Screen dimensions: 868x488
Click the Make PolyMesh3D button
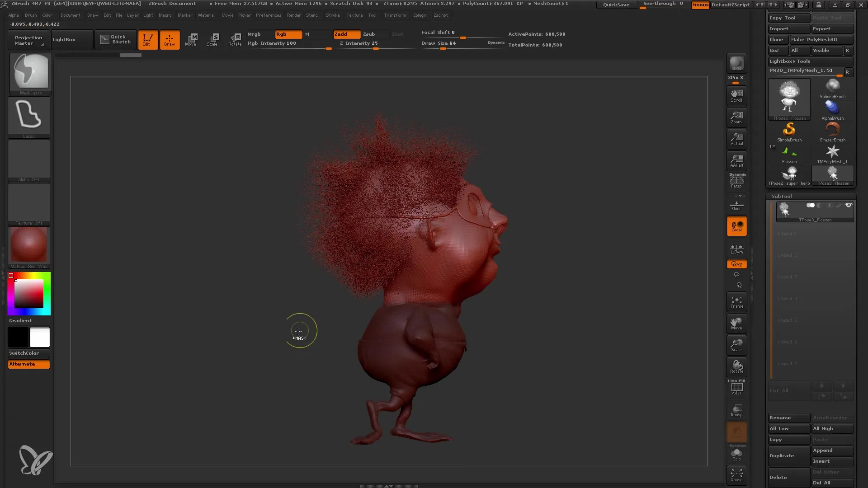(821, 39)
